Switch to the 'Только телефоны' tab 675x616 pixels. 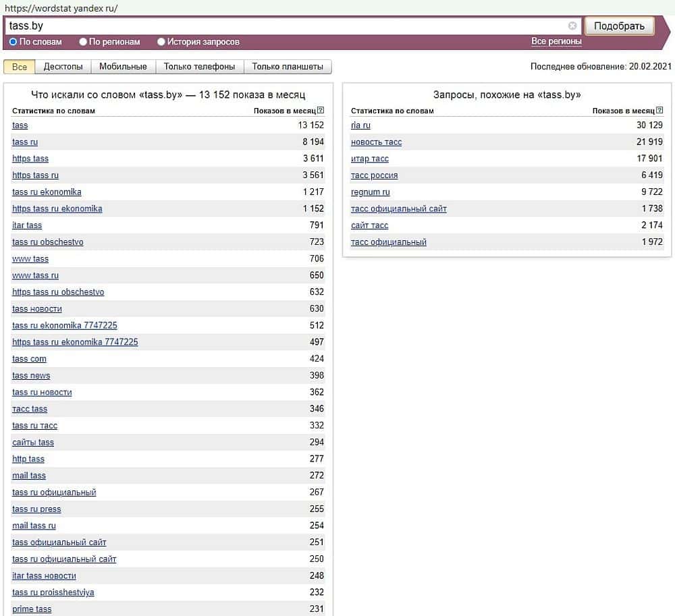pyautogui.click(x=199, y=67)
